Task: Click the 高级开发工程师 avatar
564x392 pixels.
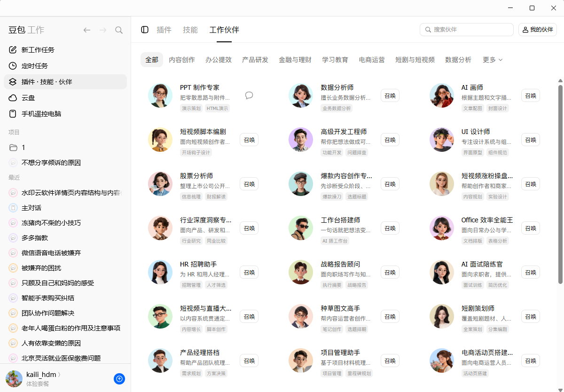Action: (301, 140)
